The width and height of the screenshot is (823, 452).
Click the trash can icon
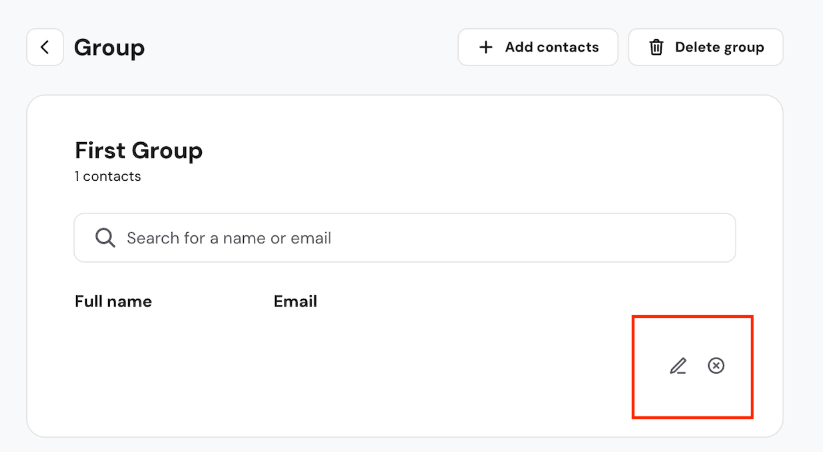[656, 47]
